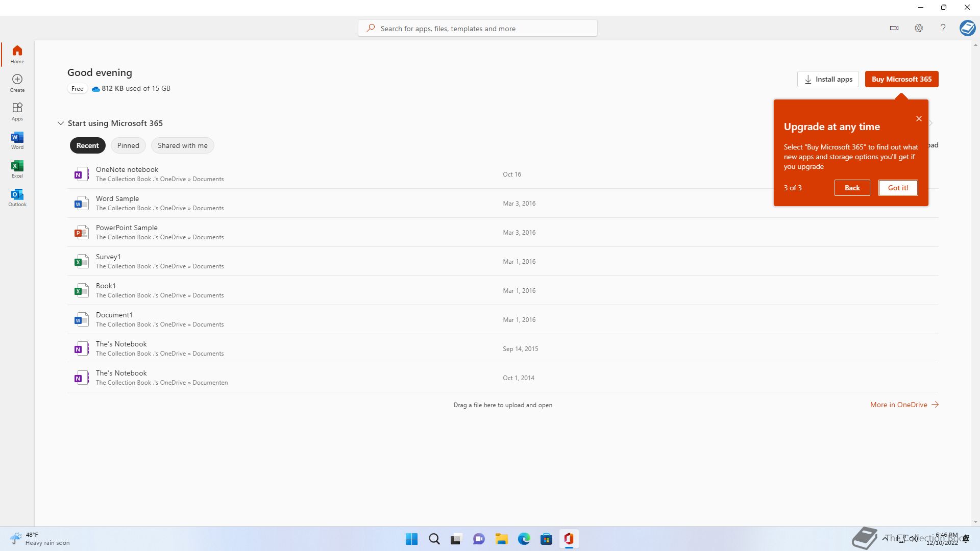Image resolution: width=980 pixels, height=551 pixels.
Task: Collapse the Start using Microsoft 365 section
Action: [60, 123]
